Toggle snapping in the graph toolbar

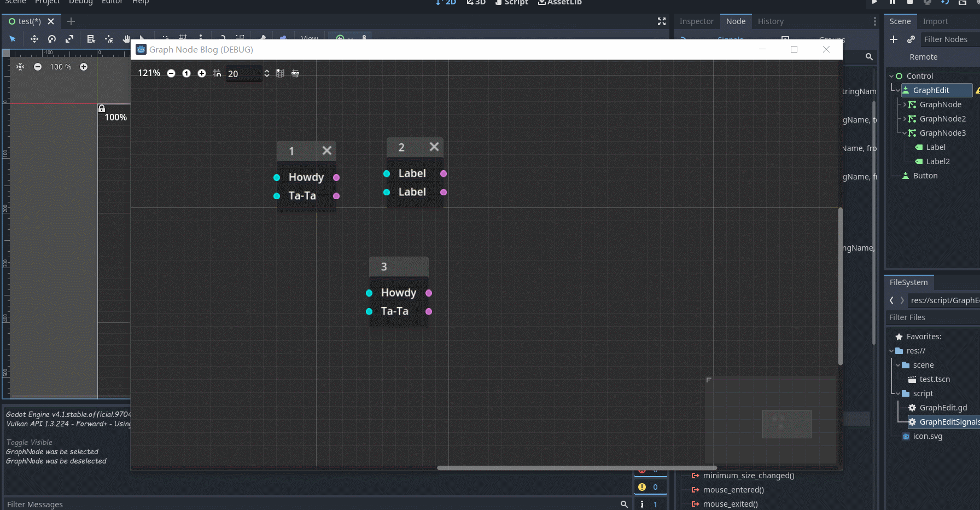click(217, 73)
